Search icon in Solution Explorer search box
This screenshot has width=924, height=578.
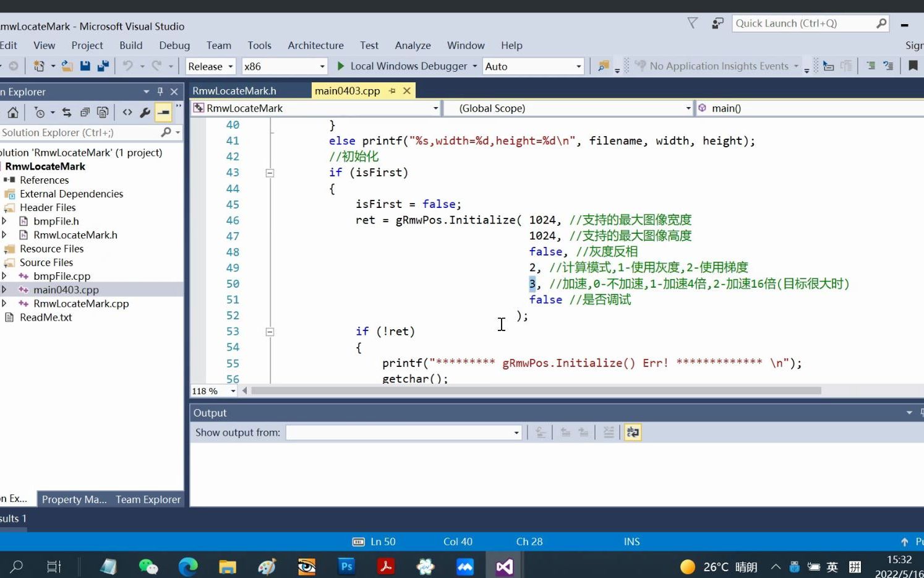point(166,132)
